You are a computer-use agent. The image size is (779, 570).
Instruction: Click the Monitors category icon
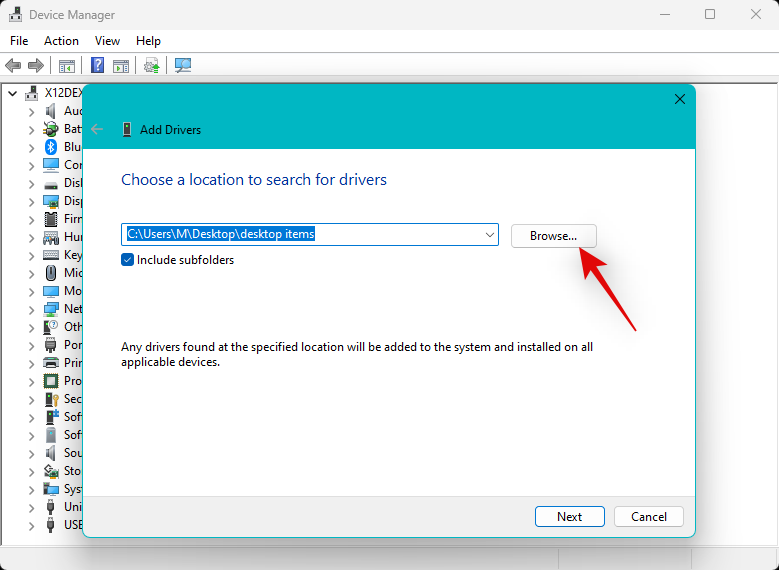51,291
